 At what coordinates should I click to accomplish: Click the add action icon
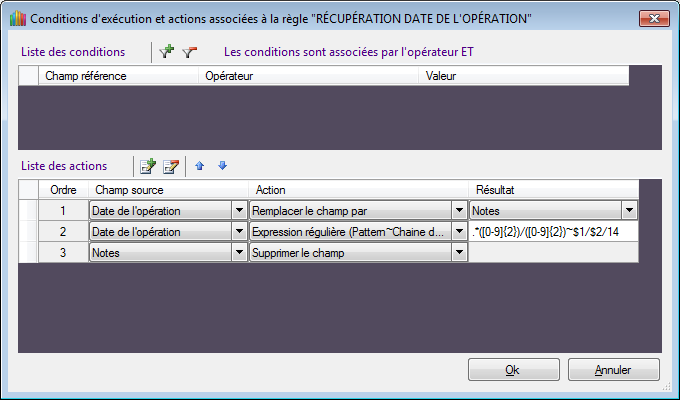coord(148,165)
